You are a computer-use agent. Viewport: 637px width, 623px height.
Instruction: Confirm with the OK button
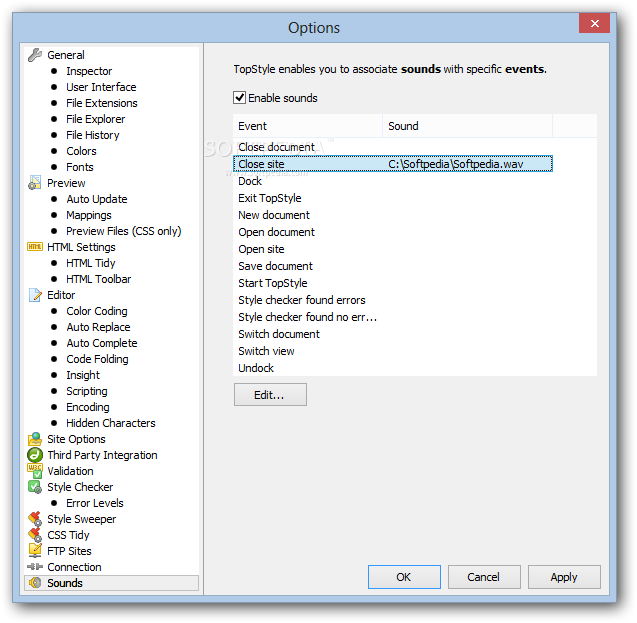(x=404, y=577)
